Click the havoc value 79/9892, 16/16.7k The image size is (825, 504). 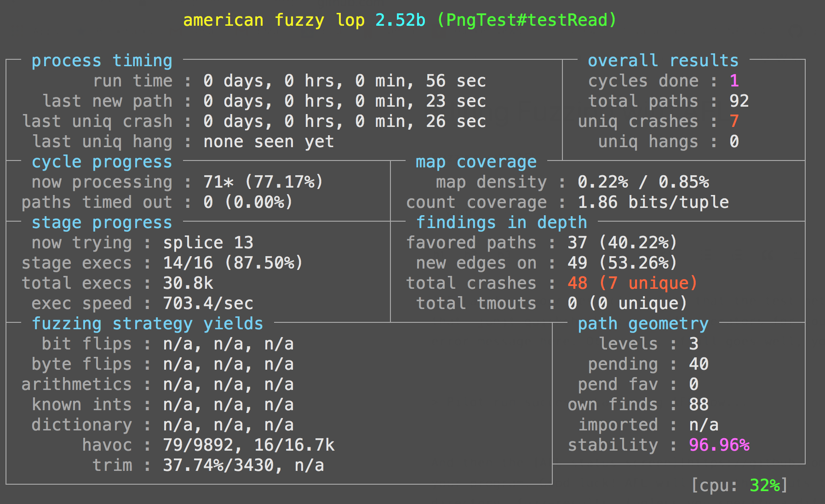(x=249, y=445)
